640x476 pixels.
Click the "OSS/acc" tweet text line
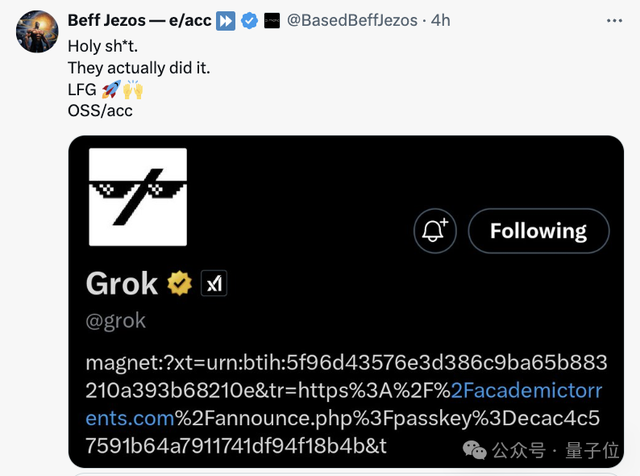tap(100, 110)
